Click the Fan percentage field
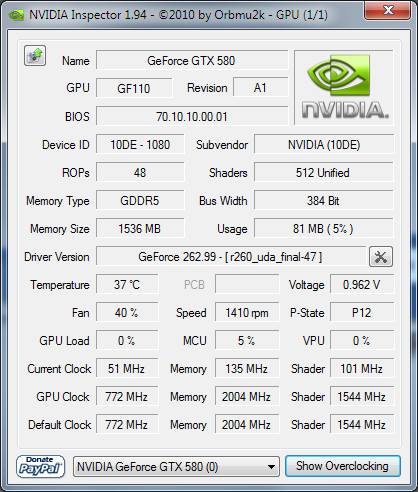Screen dimensions: 418x492 click(127, 312)
